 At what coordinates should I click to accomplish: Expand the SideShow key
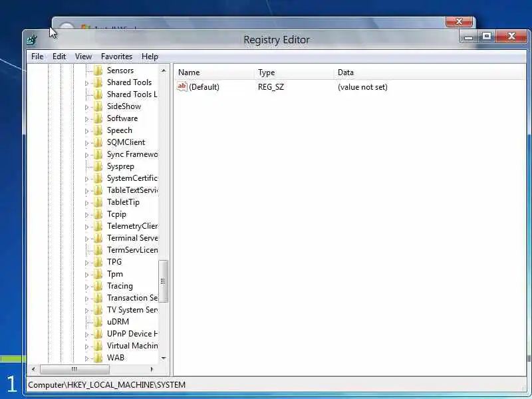[x=86, y=107]
